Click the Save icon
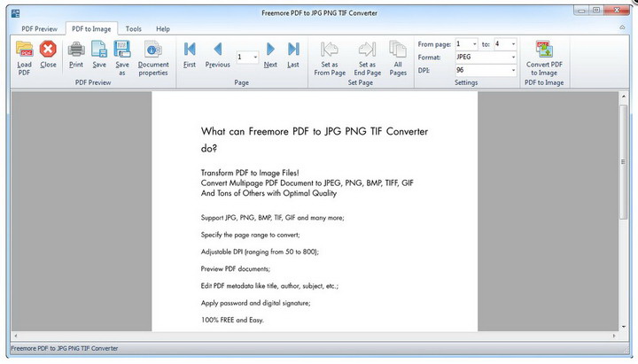 coord(99,55)
